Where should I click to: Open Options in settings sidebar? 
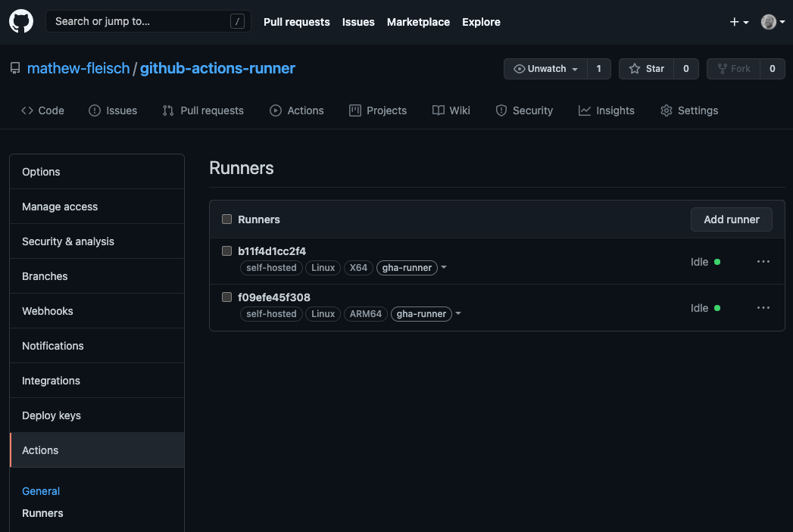97,172
